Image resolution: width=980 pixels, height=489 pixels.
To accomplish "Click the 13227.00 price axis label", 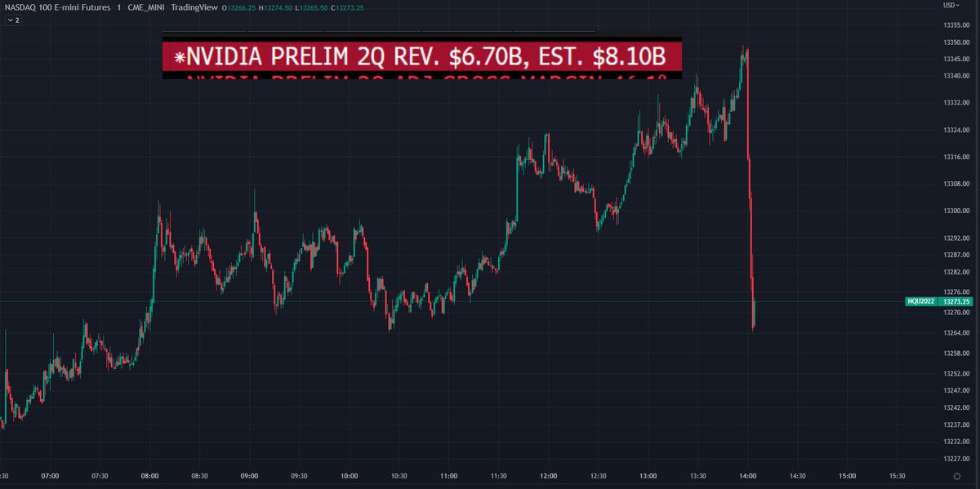I will coord(955,458).
